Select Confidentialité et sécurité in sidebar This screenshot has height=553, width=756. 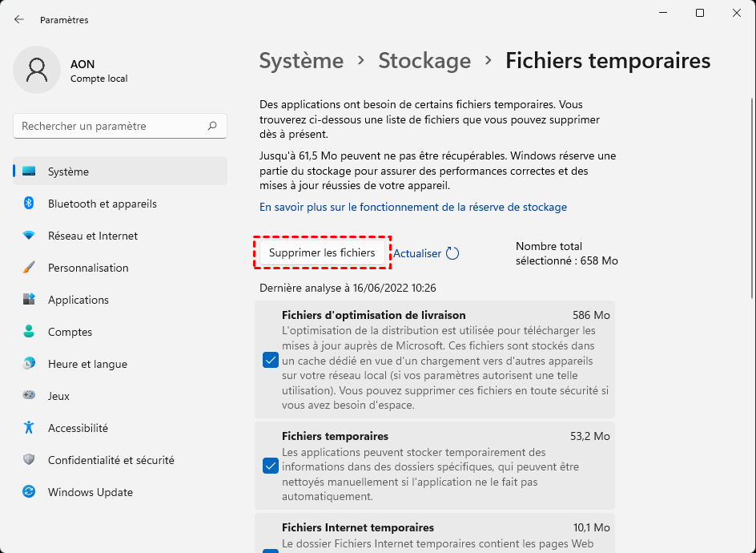point(111,460)
